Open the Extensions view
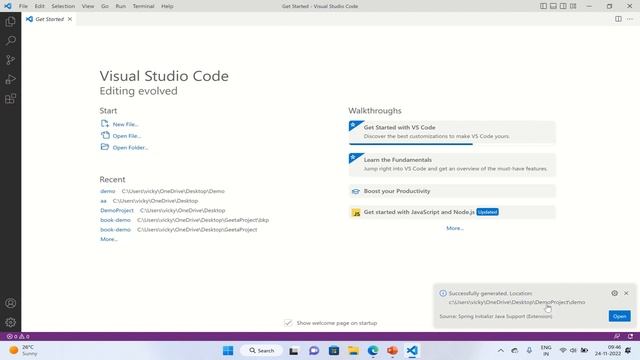640x360 pixels. [x=11, y=98]
